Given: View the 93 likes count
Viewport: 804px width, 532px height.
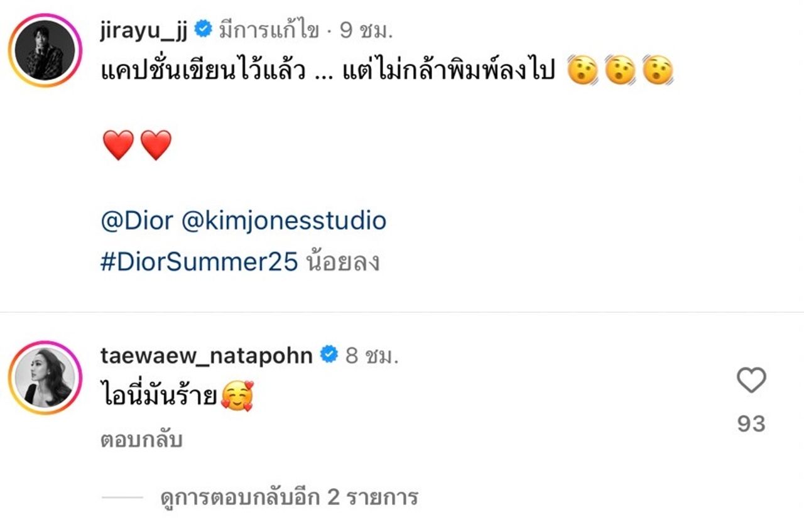Looking at the screenshot, I should point(751,424).
